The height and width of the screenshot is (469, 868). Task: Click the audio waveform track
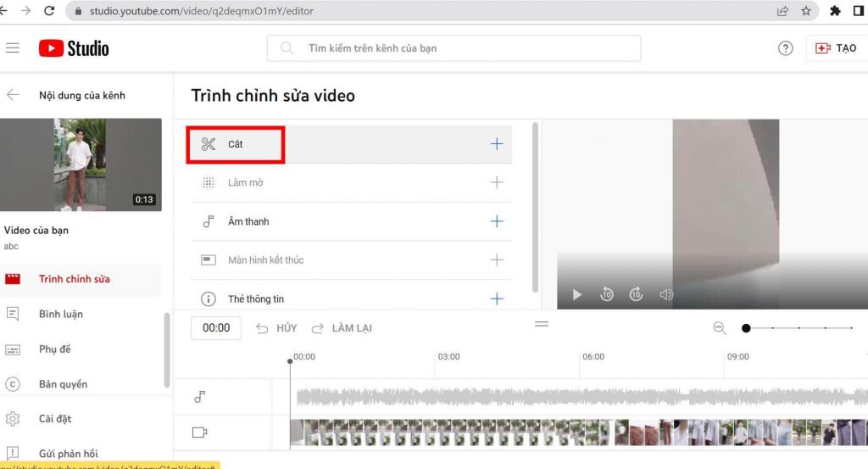[x=581, y=396]
